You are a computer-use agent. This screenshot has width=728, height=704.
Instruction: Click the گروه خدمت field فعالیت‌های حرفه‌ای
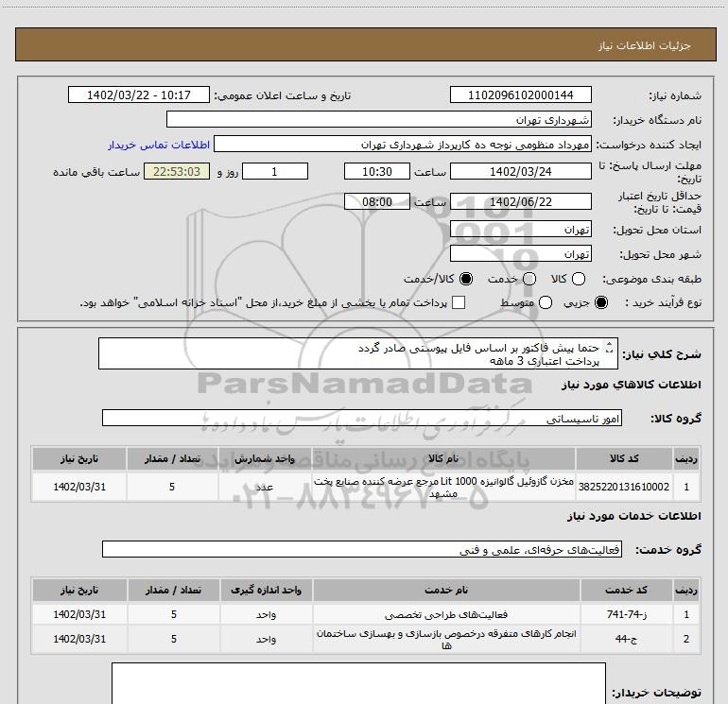point(362,549)
